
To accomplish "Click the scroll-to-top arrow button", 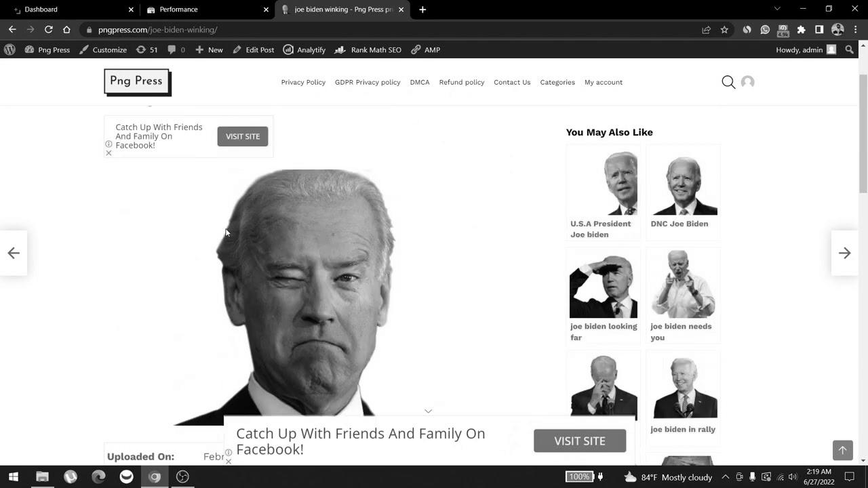I will pyautogui.click(x=842, y=450).
